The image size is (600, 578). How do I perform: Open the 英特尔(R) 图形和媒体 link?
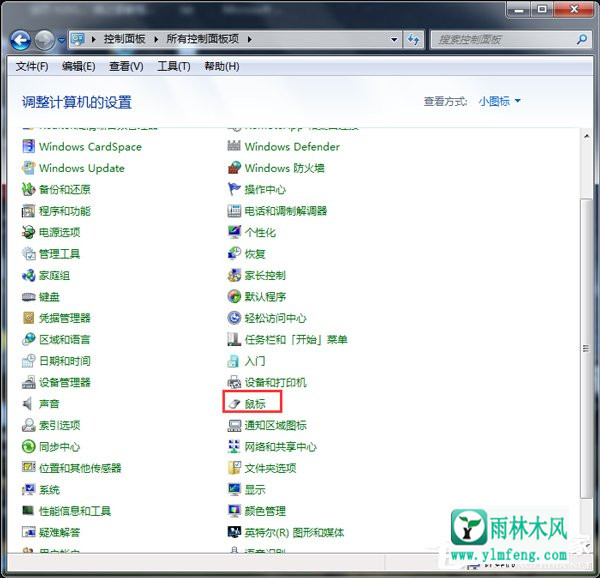294,532
